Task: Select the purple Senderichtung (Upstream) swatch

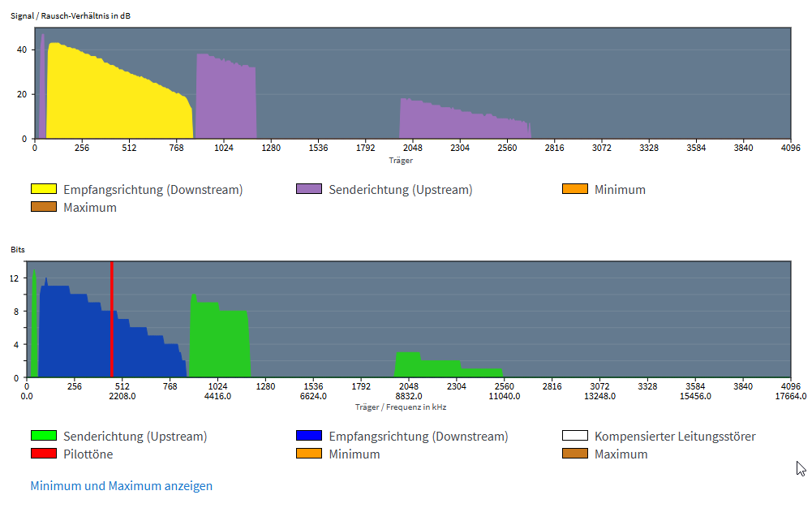Action: click(308, 189)
